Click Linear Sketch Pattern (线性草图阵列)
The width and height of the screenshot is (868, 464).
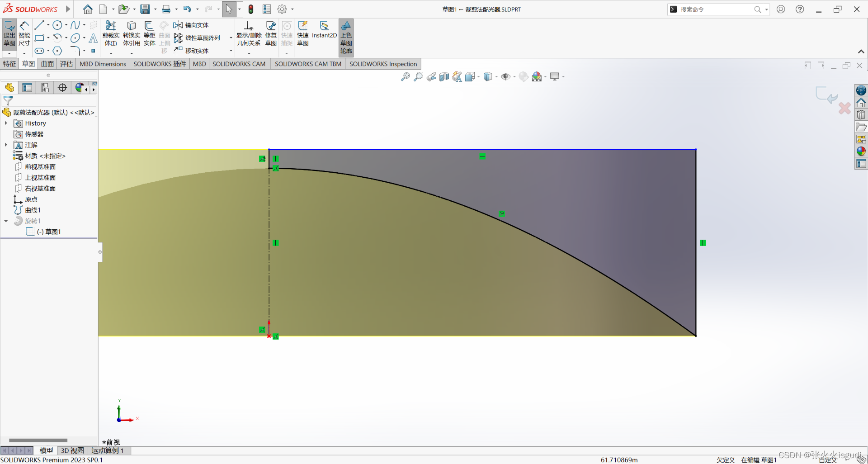[197, 38]
